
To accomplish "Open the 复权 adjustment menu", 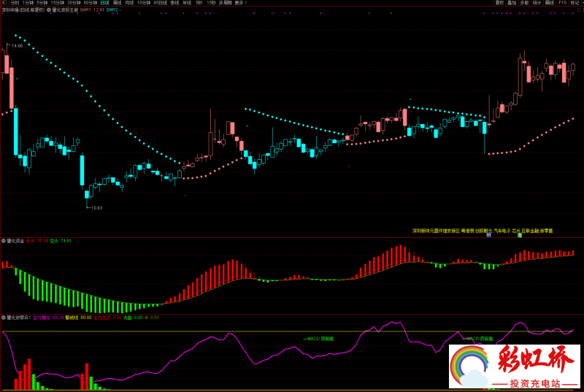I will pos(500,3).
